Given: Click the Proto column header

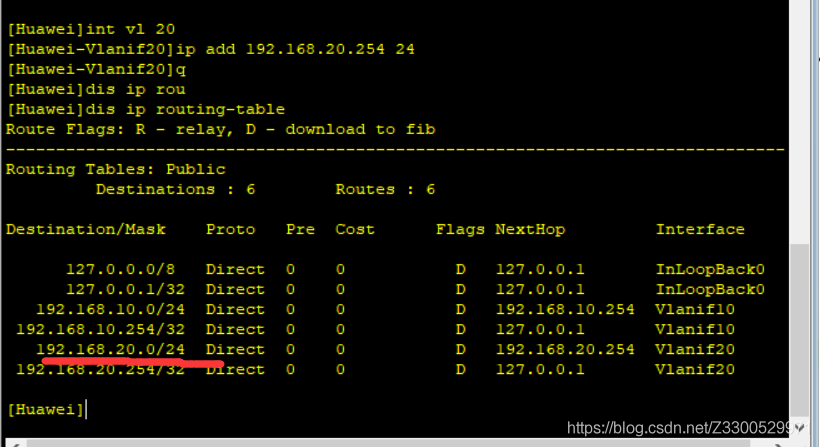Looking at the screenshot, I should click(230, 229).
